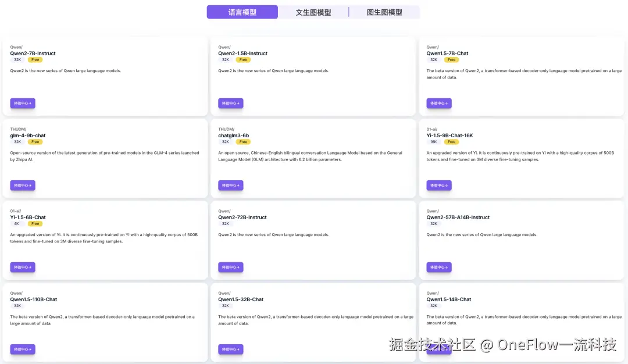Open 体验中心 for Yi-1.5-9B-Chat-16K
628x364 pixels.
coord(439,185)
